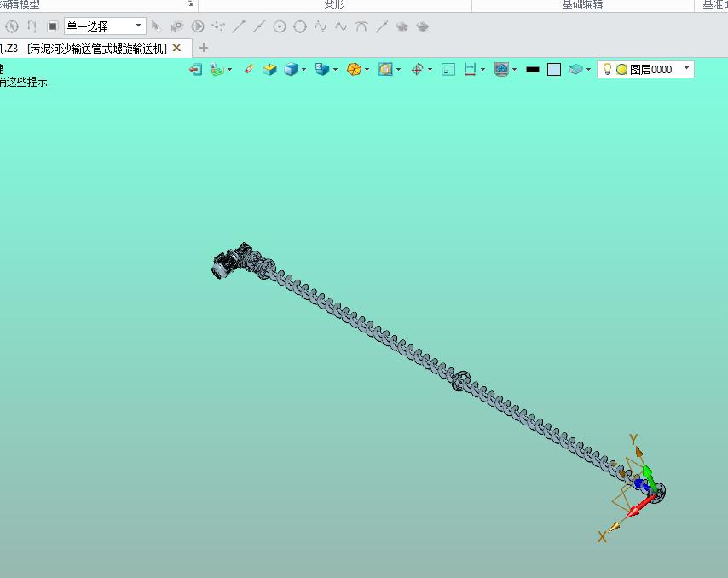The width and height of the screenshot is (728, 578).
Task: Open the 单一选择 selection mode dropdown
Action: click(x=105, y=26)
